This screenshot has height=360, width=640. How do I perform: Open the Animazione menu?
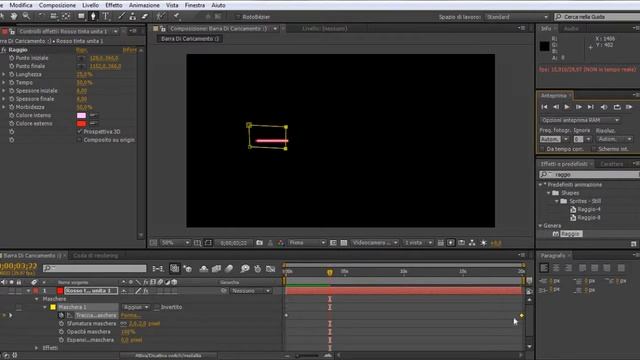click(144, 5)
